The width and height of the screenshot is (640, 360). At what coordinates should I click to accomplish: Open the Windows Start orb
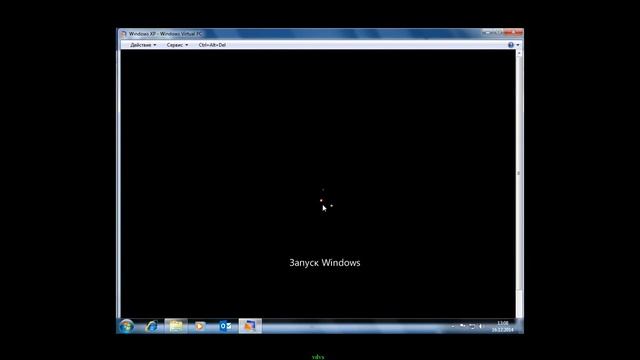[127, 326]
